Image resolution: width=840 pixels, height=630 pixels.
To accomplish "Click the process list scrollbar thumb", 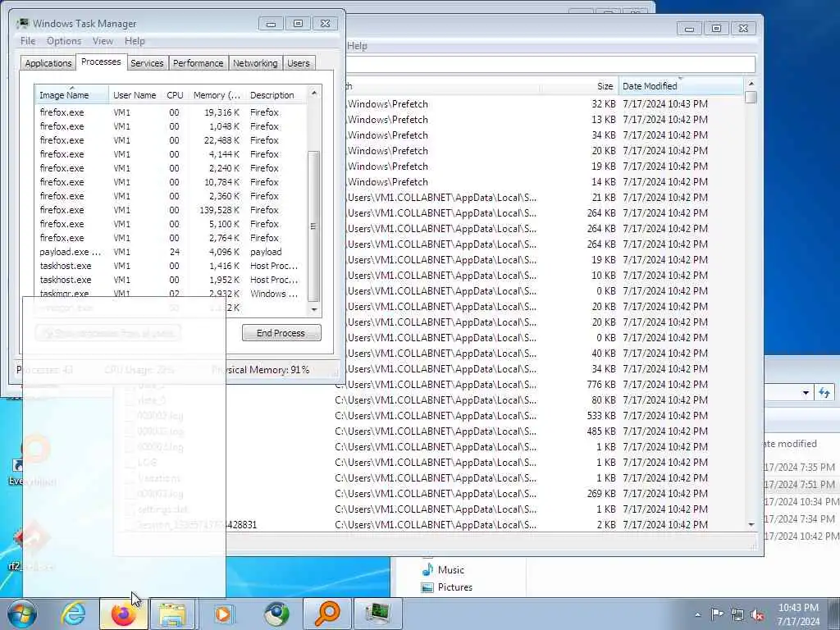I will tap(314, 226).
